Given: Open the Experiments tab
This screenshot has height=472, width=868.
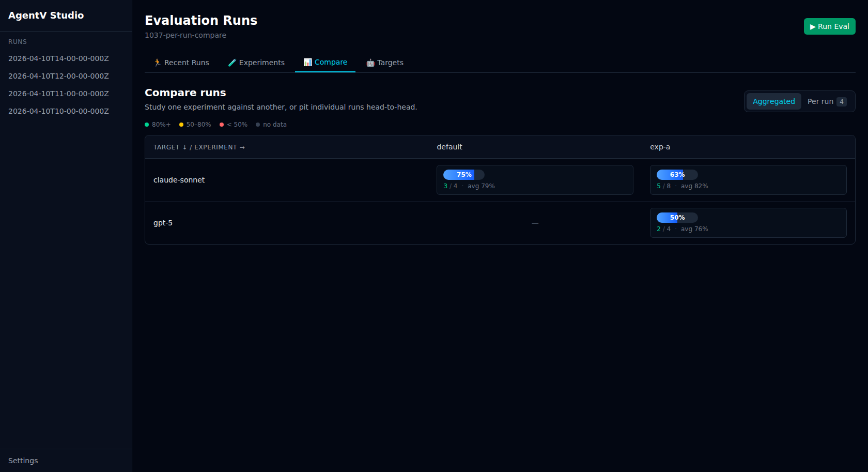Looking at the screenshot, I should tap(257, 63).
